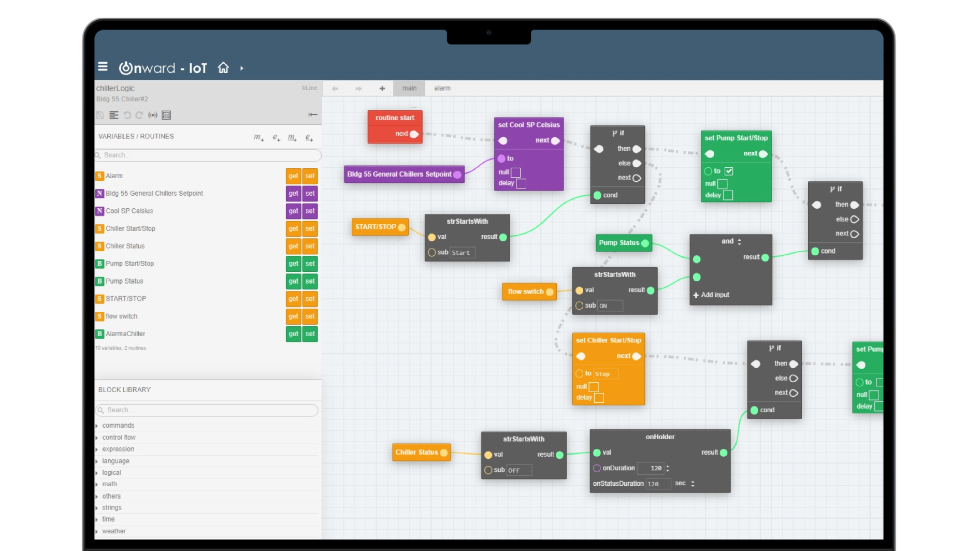Add a new routine tab
The height and width of the screenshot is (551, 980).
pyautogui.click(x=382, y=89)
